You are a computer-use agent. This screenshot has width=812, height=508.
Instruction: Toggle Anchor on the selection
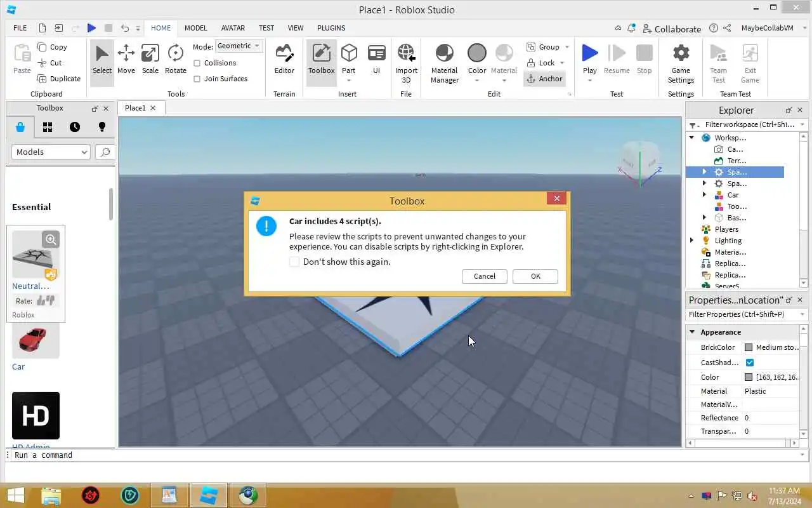544,79
